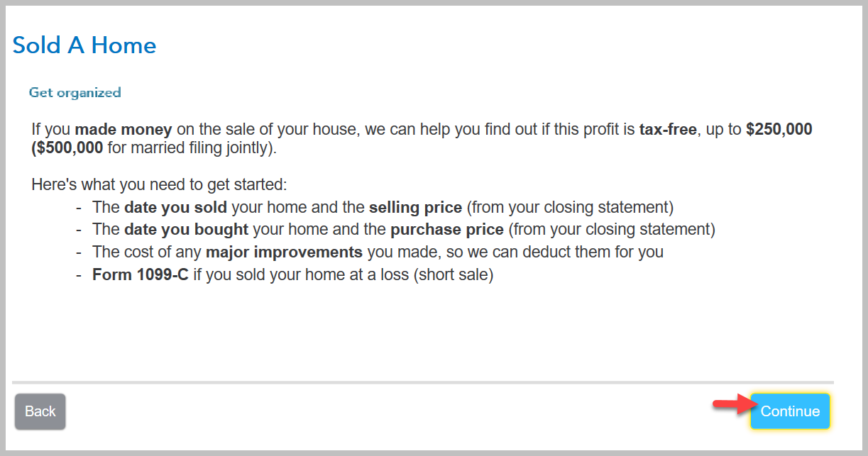
Task: Select the bold 'tax-free' phrase
Action: (x=669, y=130)
